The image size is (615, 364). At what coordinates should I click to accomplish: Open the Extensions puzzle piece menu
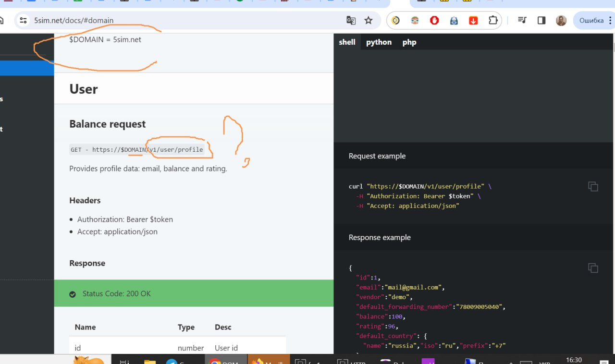(x=493, y=20)
